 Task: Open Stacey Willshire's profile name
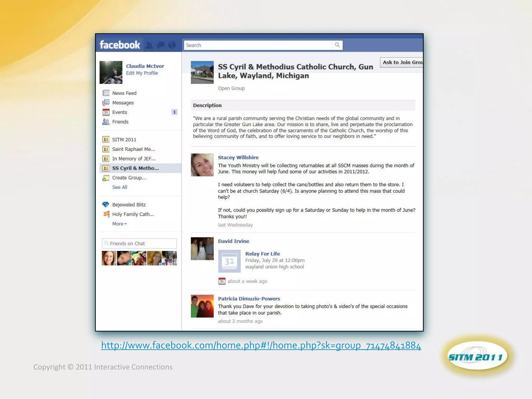(238, 157)
